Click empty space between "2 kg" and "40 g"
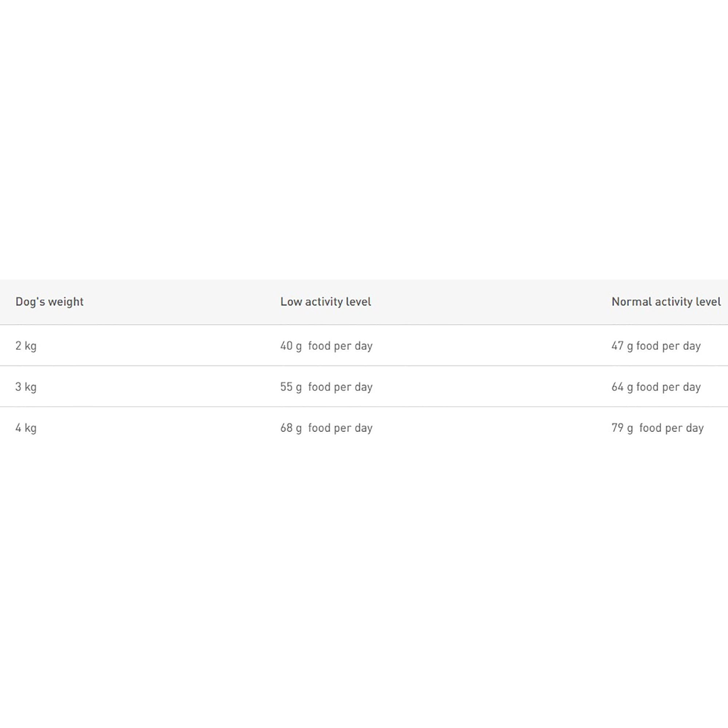Viewport: 728px width, 728px height. 158,346
